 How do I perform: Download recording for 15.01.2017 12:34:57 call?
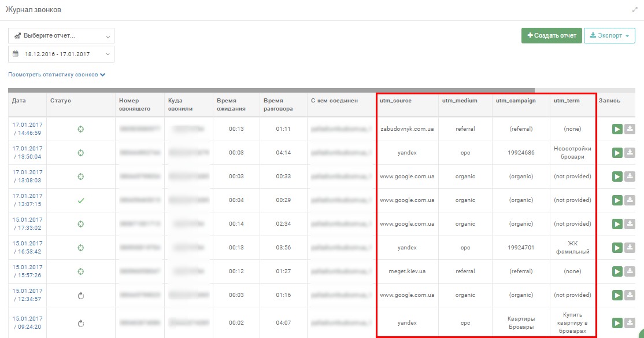630,295
